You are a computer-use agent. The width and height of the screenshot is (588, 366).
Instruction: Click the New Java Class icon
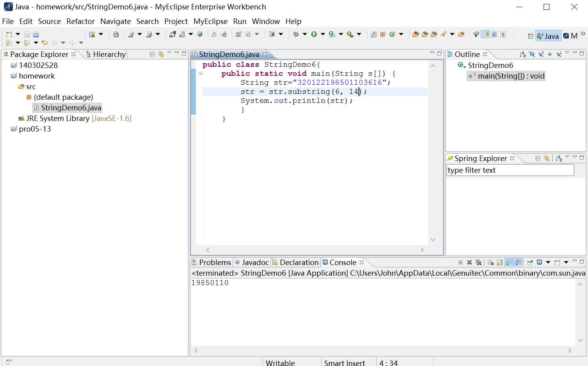click(x=392, y=34)
